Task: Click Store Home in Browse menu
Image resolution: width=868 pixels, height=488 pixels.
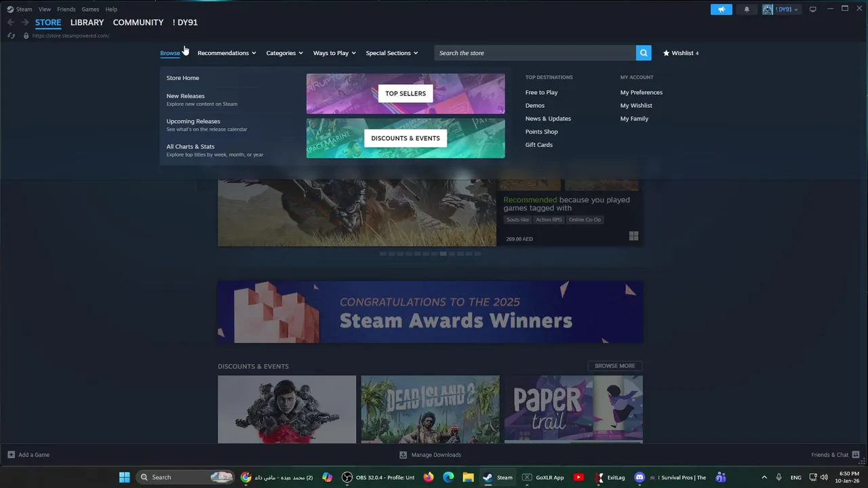Action: point(183,78)
